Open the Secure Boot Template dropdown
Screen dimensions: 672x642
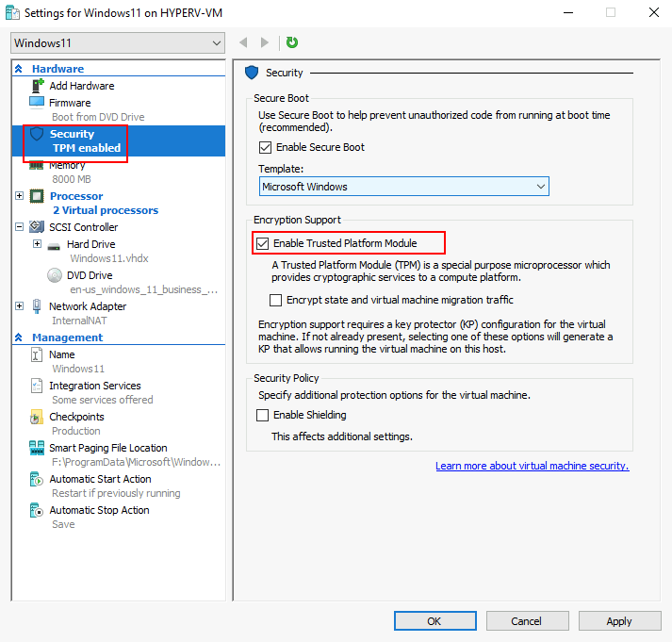(x=403, y=187)
